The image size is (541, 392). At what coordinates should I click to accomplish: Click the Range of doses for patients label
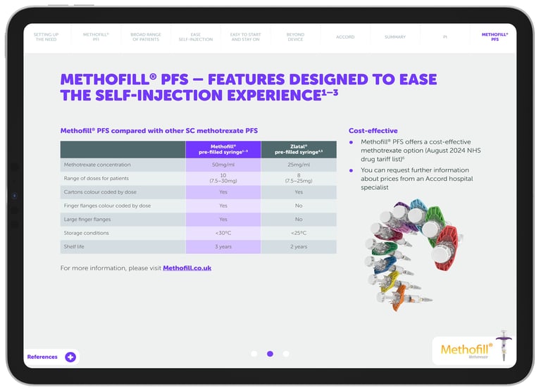tap(97, 178)
